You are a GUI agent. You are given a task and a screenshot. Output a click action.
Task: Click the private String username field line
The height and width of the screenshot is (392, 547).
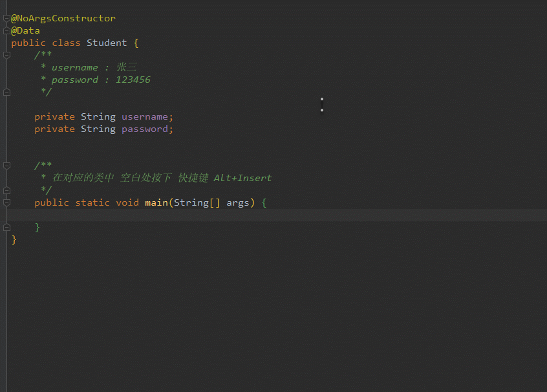click(103, 116)
